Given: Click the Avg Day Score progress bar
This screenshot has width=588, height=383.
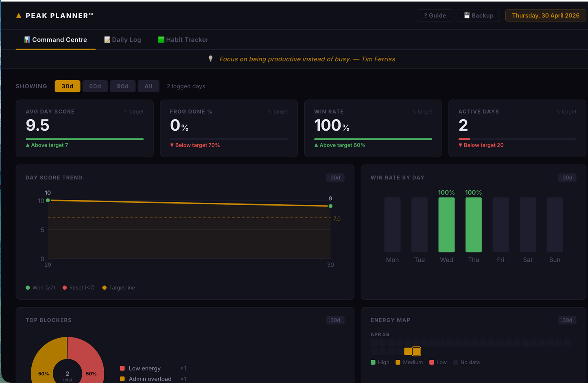Looking at the screenshot, I should tap(85, 139).
